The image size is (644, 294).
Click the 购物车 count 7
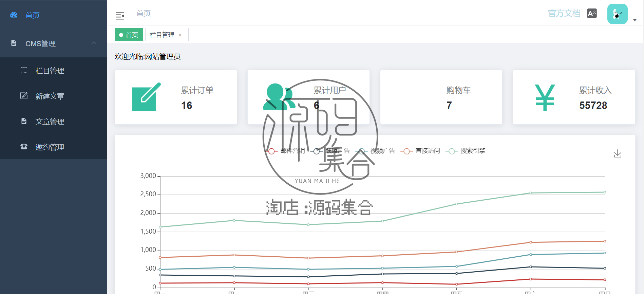pos(449,106)
